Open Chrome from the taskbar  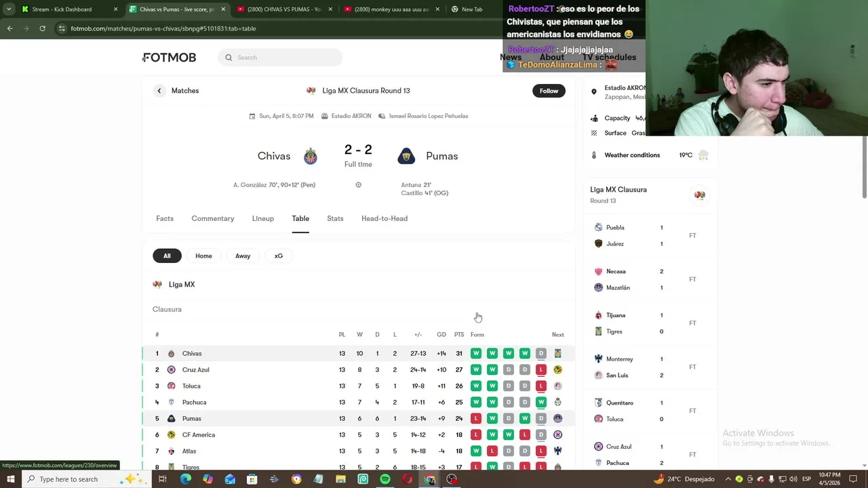pyautogui.click(x=430, y=479)
